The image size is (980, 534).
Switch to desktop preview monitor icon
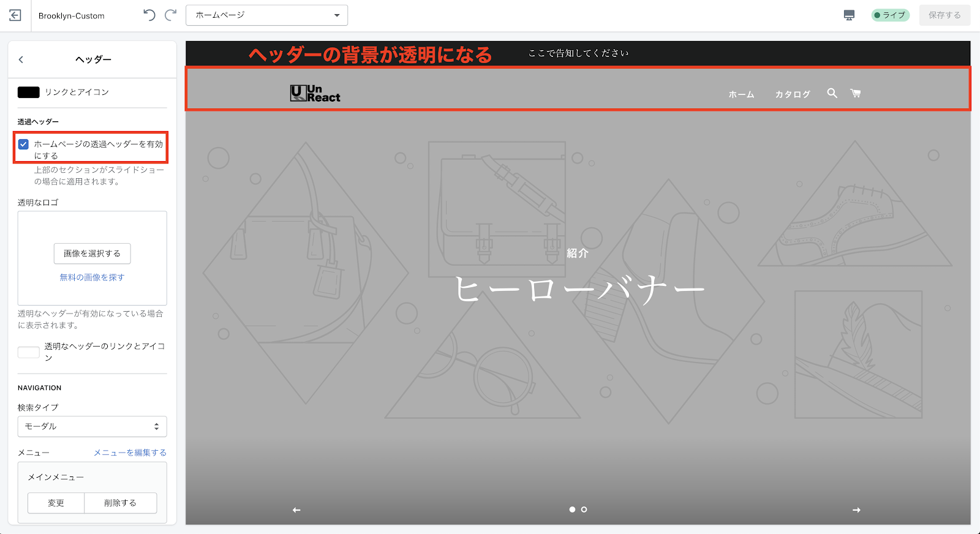tap(849, 15)
